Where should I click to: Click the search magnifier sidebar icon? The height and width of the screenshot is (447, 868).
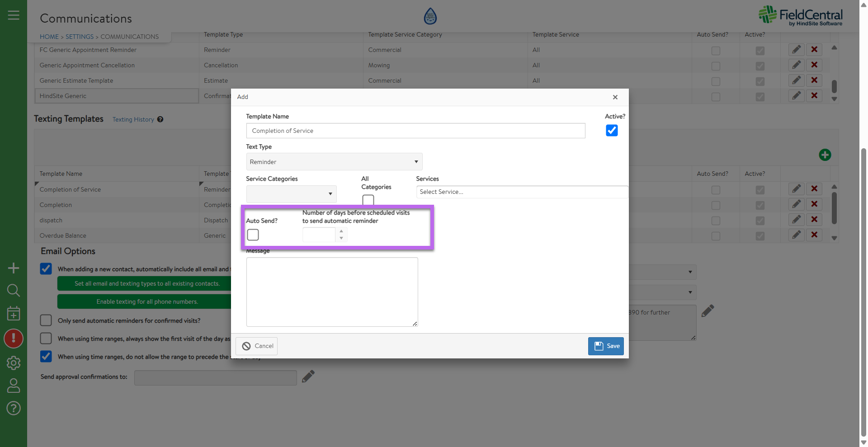click(14, 290)
